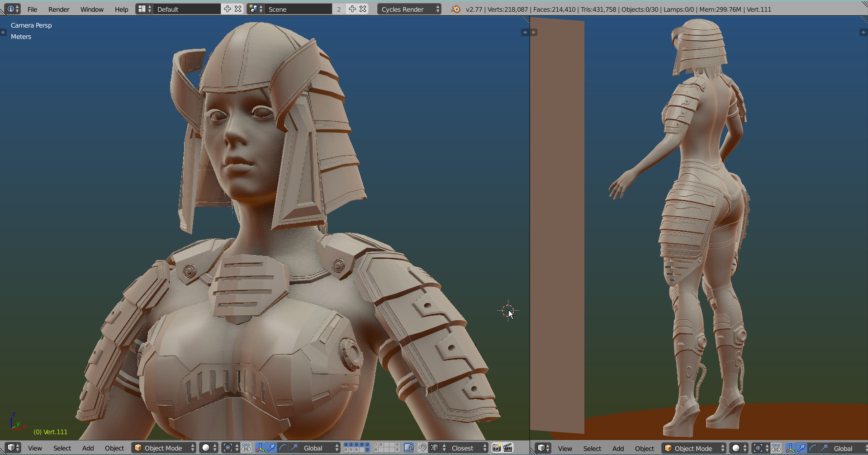Click the 'Mem:299.76M' statistic in header

pos(720,9)
